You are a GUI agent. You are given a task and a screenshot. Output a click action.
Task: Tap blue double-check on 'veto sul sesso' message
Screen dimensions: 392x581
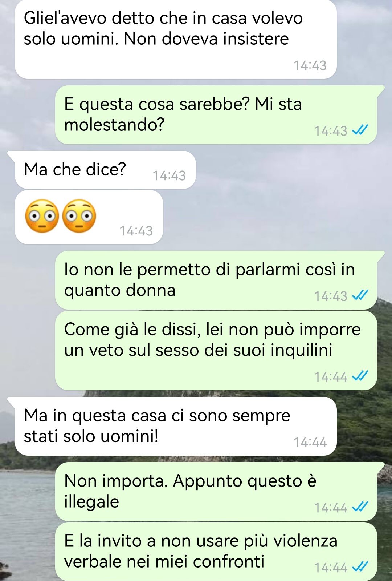point(360,376)
